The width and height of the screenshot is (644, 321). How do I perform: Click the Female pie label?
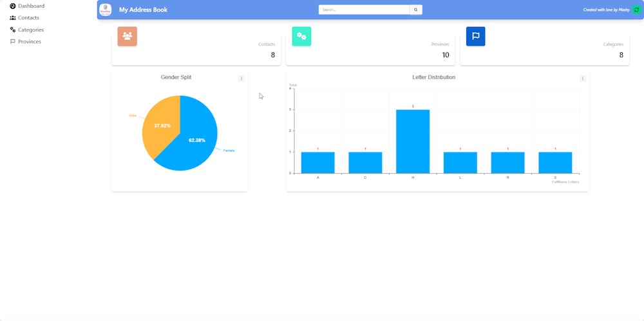coord(229,151)
